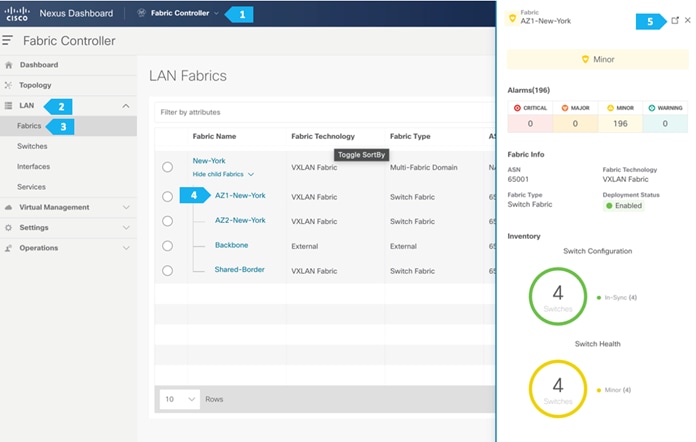Screen dimensions: 696x442
Task: Click the Filter by attributes field
Action: (325, 112)
